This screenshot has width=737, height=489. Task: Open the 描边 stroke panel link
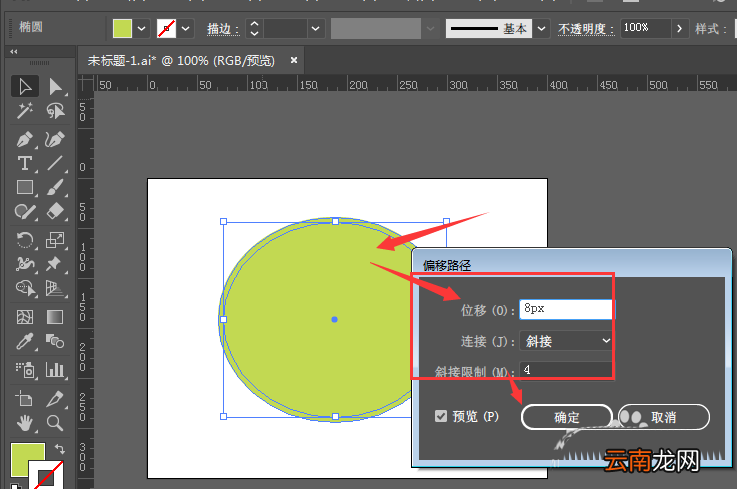click(x=224, y=29)
